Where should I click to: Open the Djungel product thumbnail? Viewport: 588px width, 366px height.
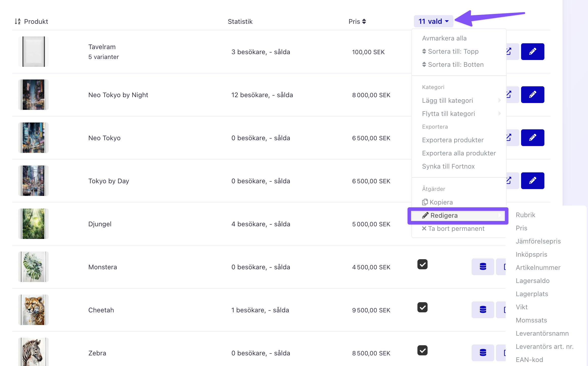pos(33,224)
